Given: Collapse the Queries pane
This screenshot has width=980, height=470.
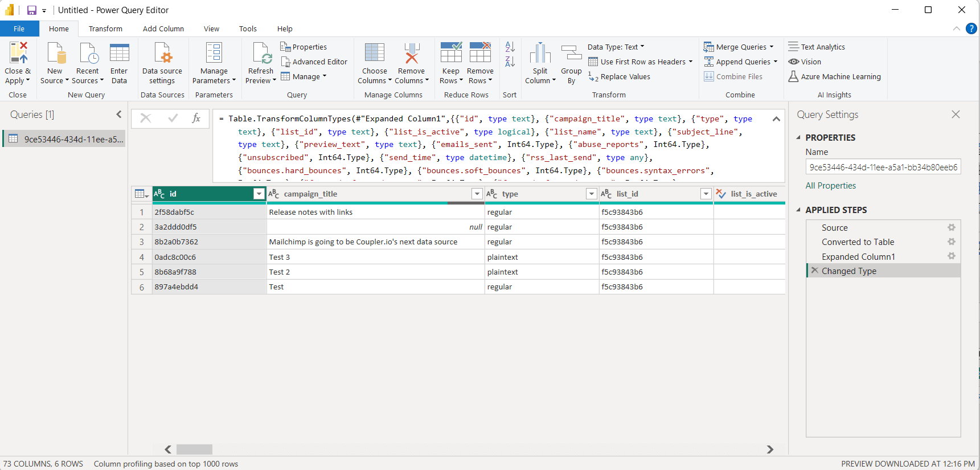Looking at the screenshot, I should tap(119, 115).
